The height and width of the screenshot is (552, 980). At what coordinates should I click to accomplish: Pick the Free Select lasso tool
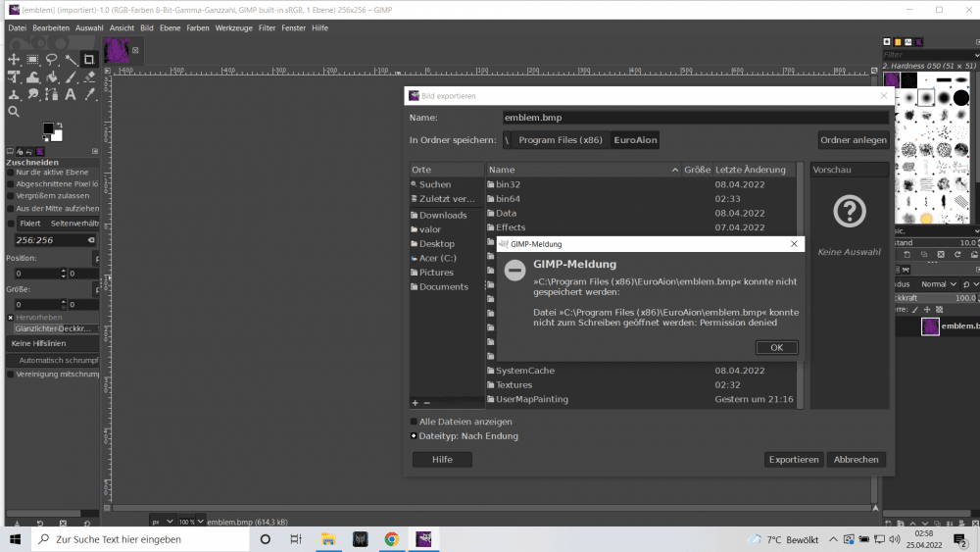tap(51, 60)
